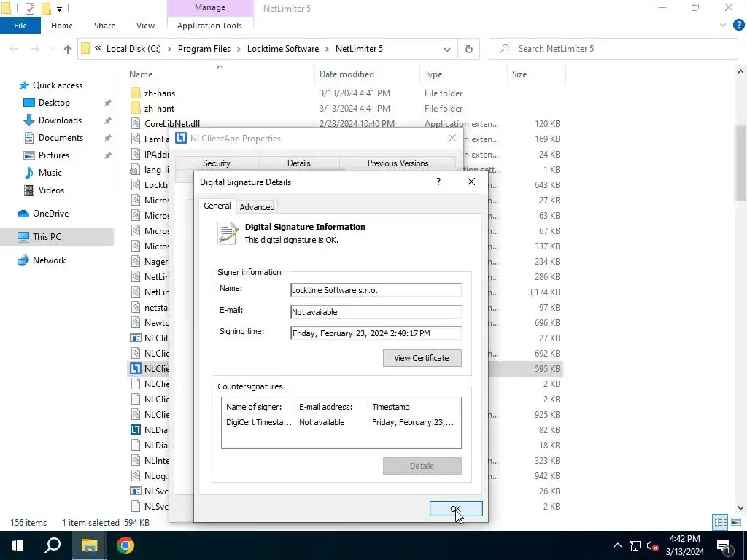Open Pictures in navigation pane

(x=53, y=155)
